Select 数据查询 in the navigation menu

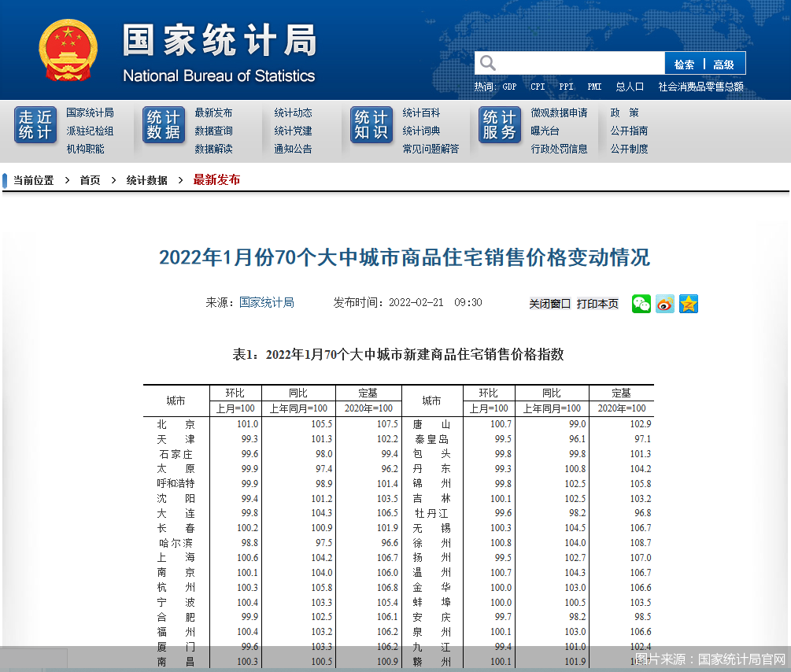(x=213, y=131)
